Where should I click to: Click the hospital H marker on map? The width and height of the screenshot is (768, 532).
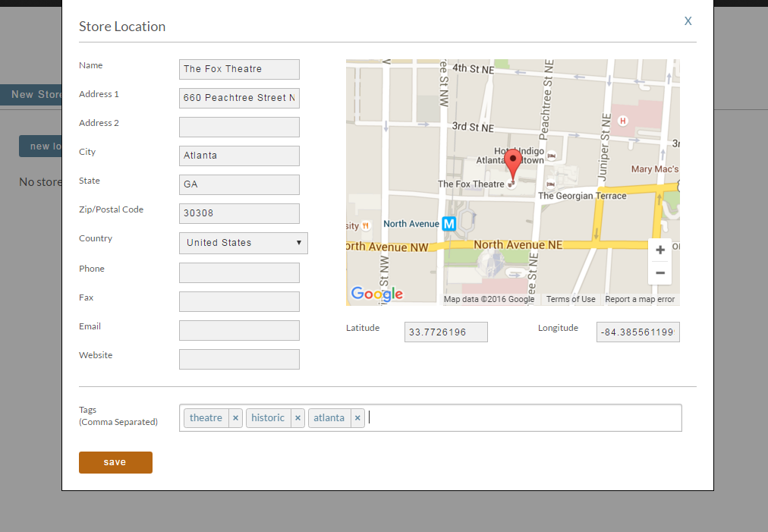[622, 121]
